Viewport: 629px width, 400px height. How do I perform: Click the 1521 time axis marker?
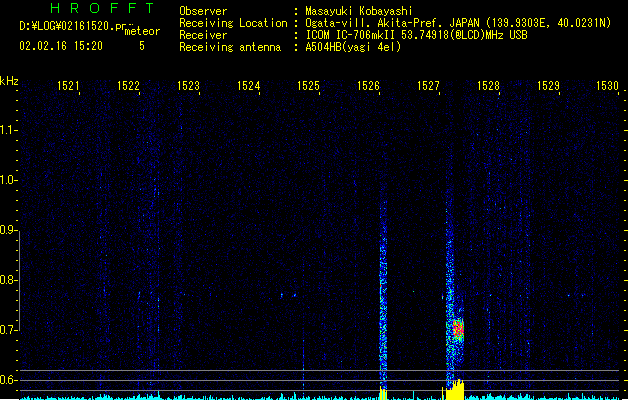68,86
